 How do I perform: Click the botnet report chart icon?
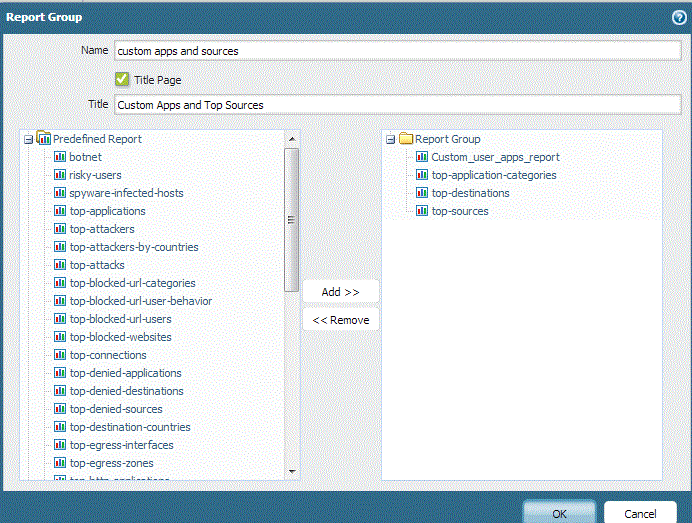(x=60, y=157)
